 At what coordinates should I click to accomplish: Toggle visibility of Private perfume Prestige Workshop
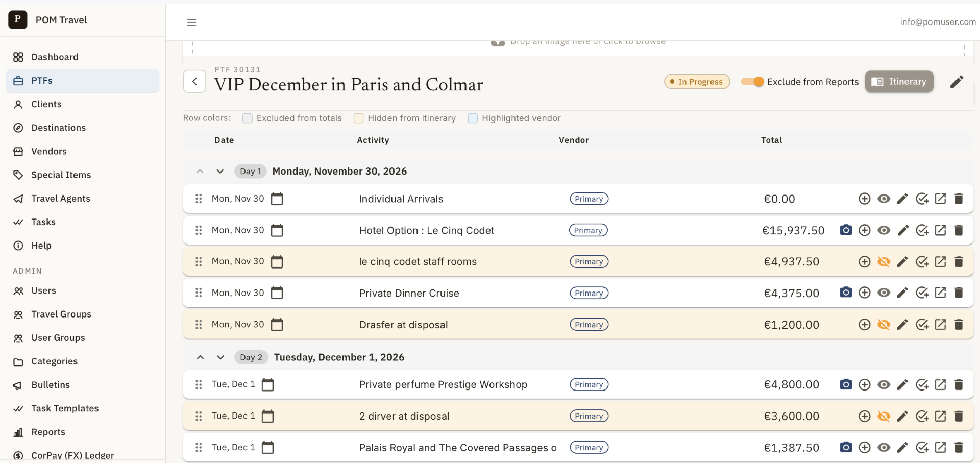884,384
